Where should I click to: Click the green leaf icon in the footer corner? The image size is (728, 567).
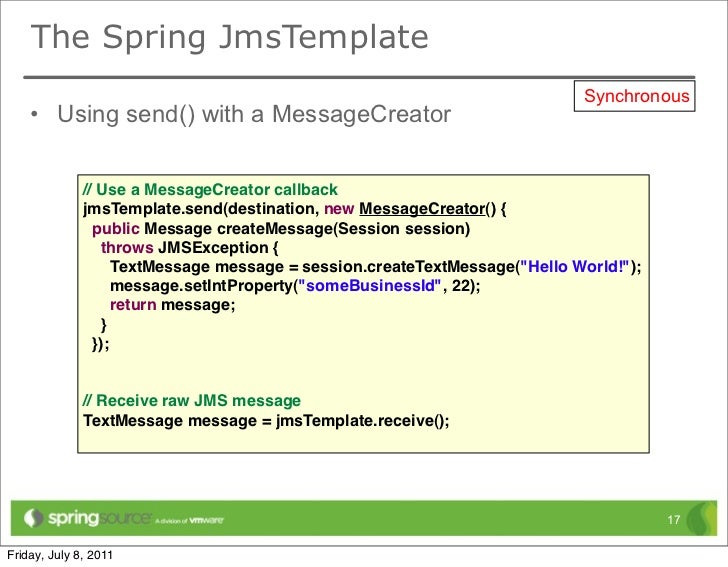(702, 518)
